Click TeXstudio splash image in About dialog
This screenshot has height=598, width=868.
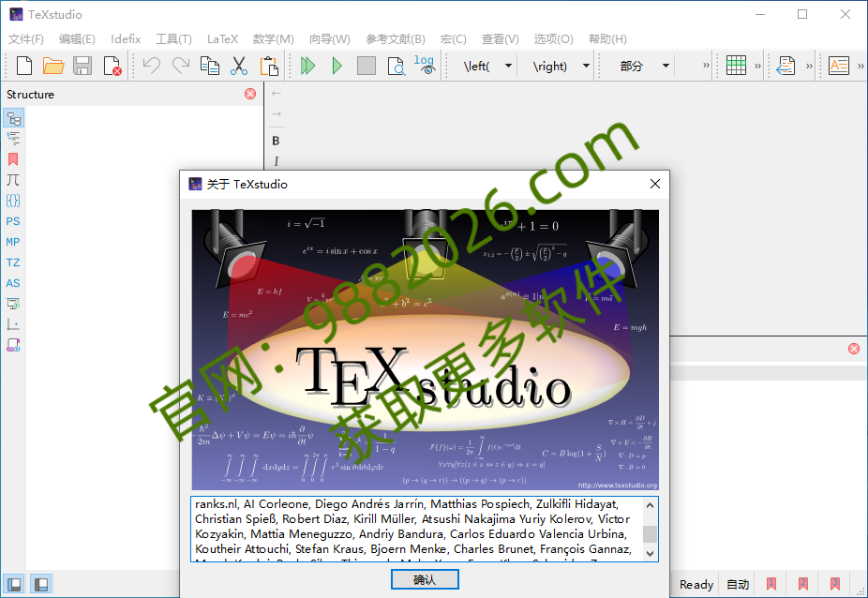[426, 350]
